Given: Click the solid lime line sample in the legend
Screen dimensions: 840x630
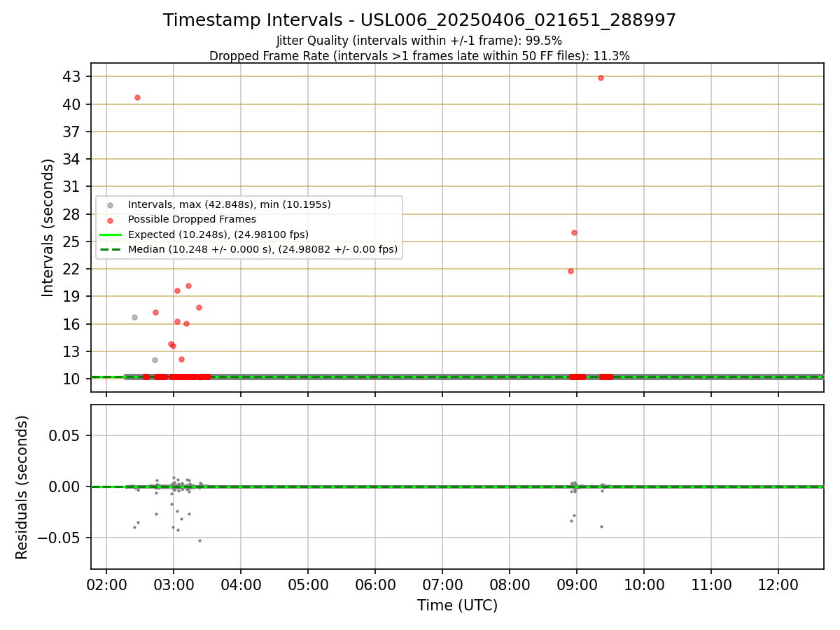Looking at the screenshot, I should tap(110, 234).
